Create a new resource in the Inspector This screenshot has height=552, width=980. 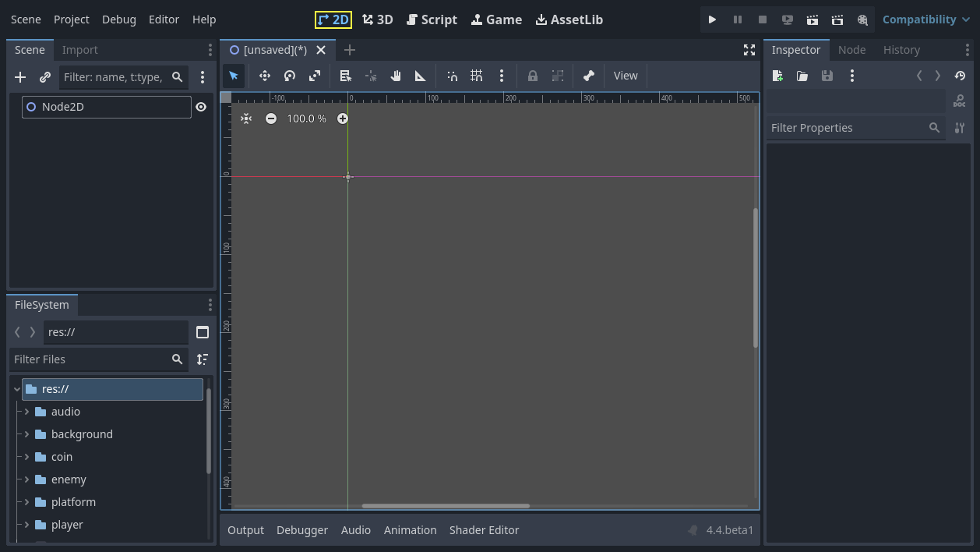pos(777,76)
